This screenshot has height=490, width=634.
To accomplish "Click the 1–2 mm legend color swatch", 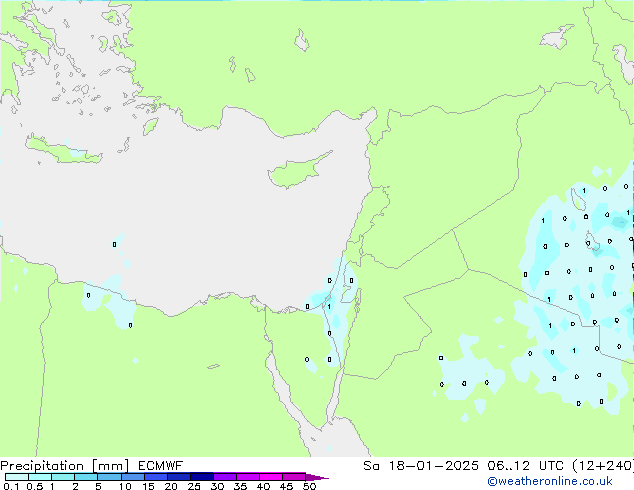I will (x=63, y=477).
